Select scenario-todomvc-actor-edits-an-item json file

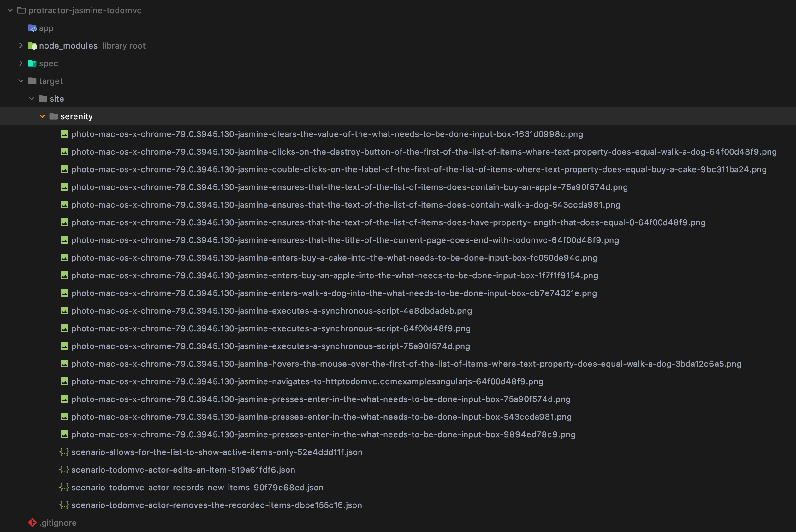click(183, 470)
